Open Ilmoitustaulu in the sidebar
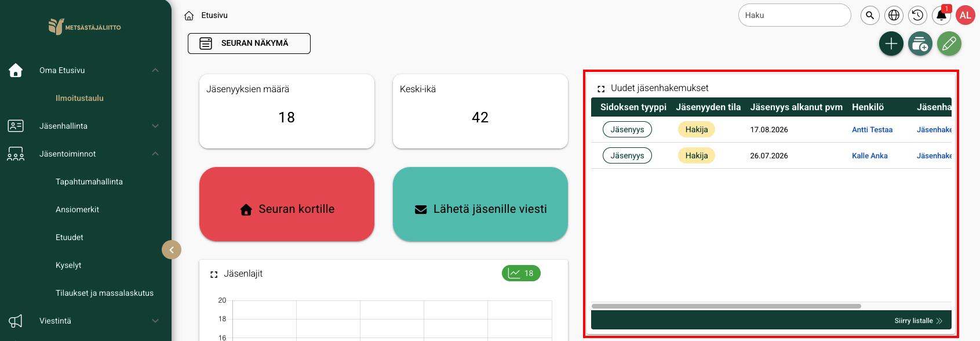Image resolution: width=980 pixels, height=341 pixels. 79,98
